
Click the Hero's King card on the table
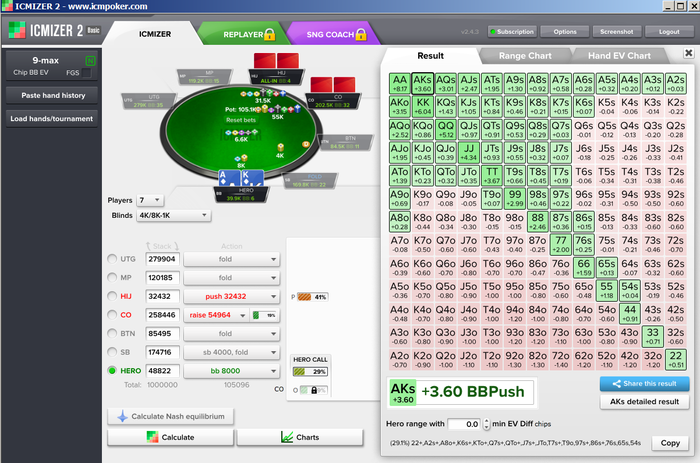(252, 178)
